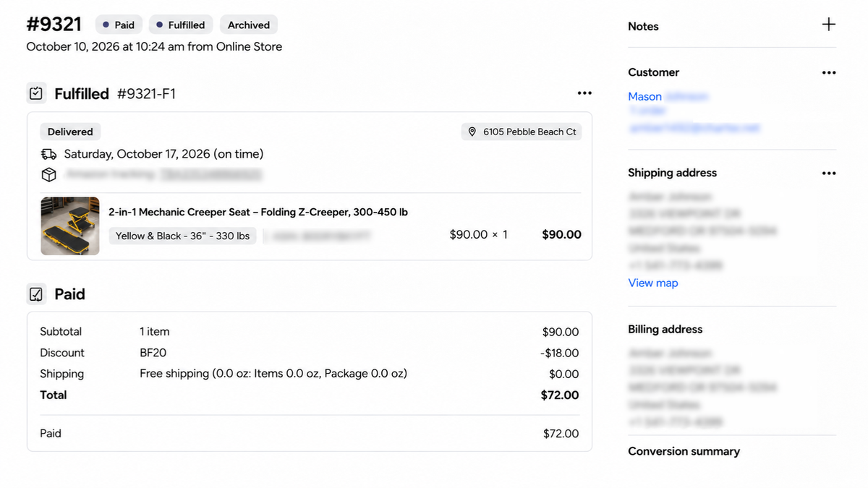Viewport: 868px width, 488px height.
Task: Click the delivery truck icon
Action: point(48,154)
